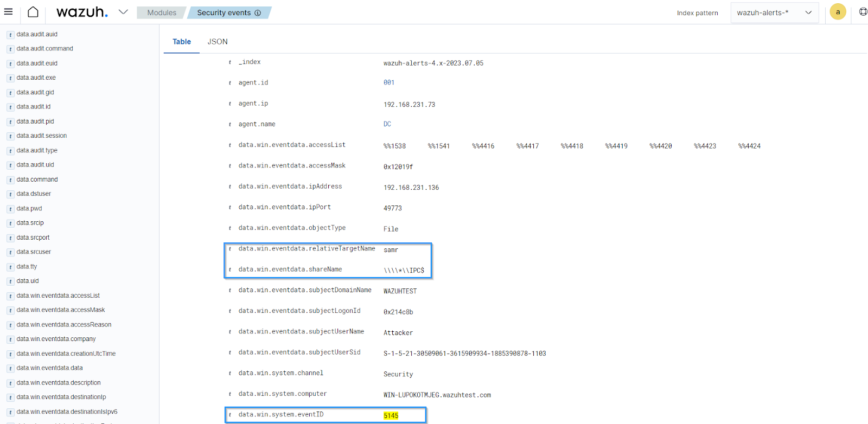
Task: Show Security events info icon
Action: tap(258, 12)
